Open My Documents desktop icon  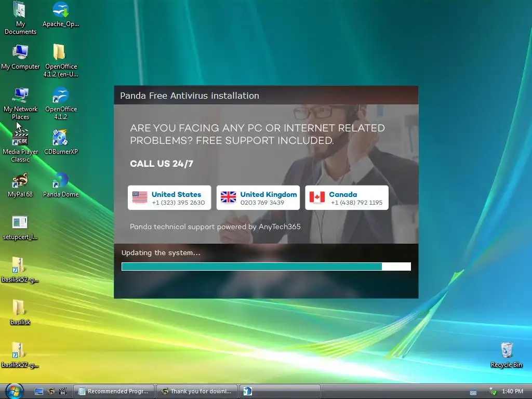coord(20,18)
